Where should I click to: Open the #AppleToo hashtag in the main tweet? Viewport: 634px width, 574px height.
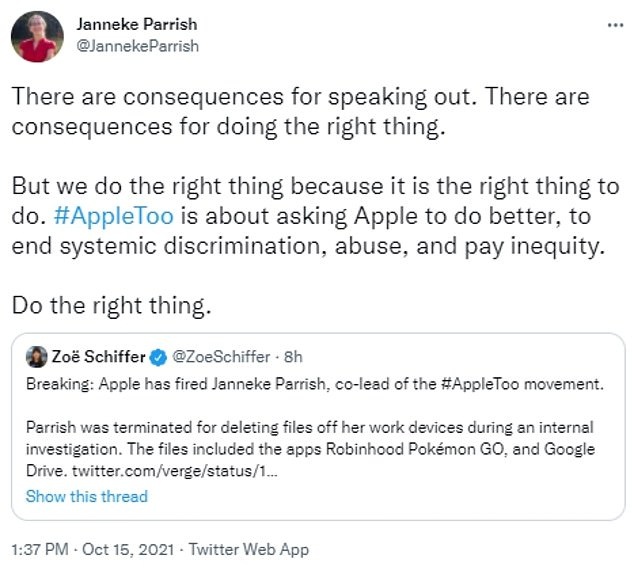pyautogui.click(x=118, y=218)
